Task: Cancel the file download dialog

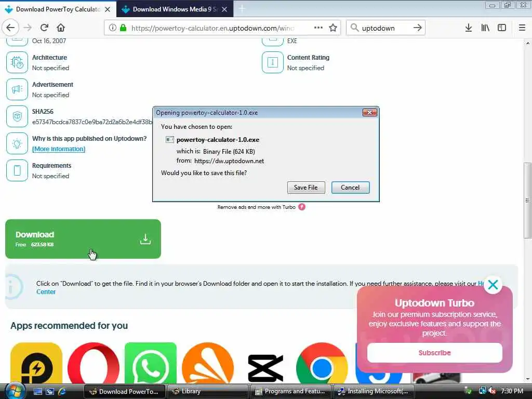Action: point(350,187)
